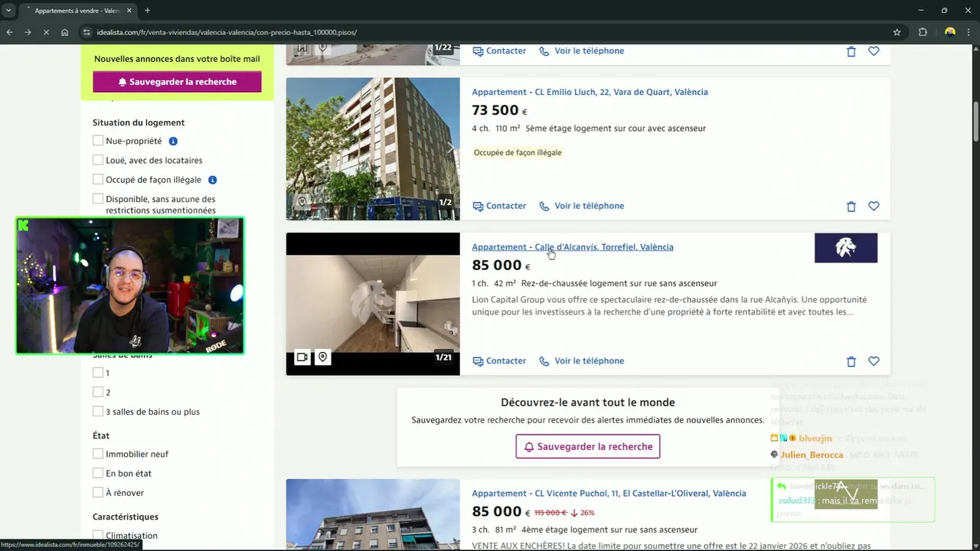Click the streamer webcam overlay
Image resolution: width=980 pixels, height=551 pixels.
pyautogui.click(x=130, y=285)
